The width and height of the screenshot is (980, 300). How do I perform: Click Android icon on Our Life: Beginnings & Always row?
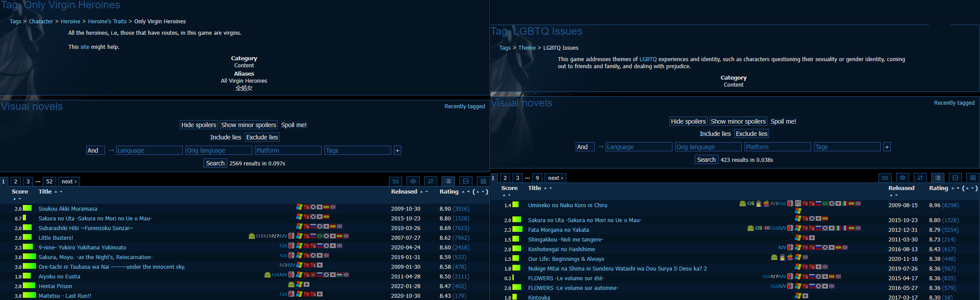point(774,257)
